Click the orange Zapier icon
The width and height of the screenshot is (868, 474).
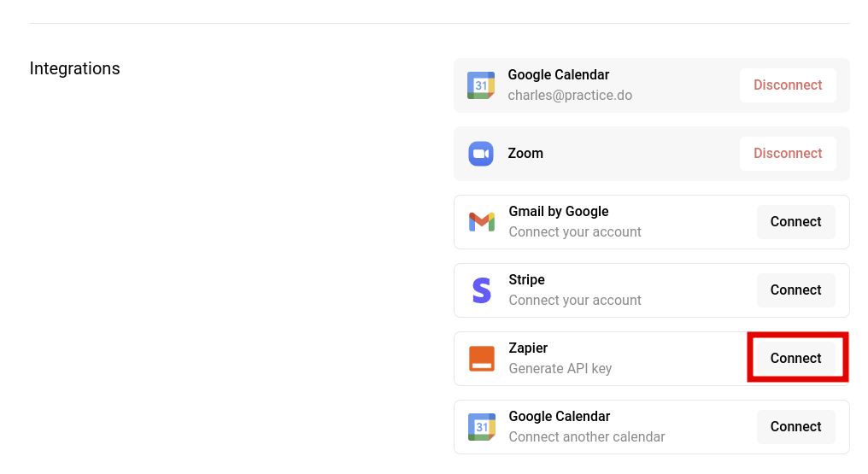click(482, 359)
